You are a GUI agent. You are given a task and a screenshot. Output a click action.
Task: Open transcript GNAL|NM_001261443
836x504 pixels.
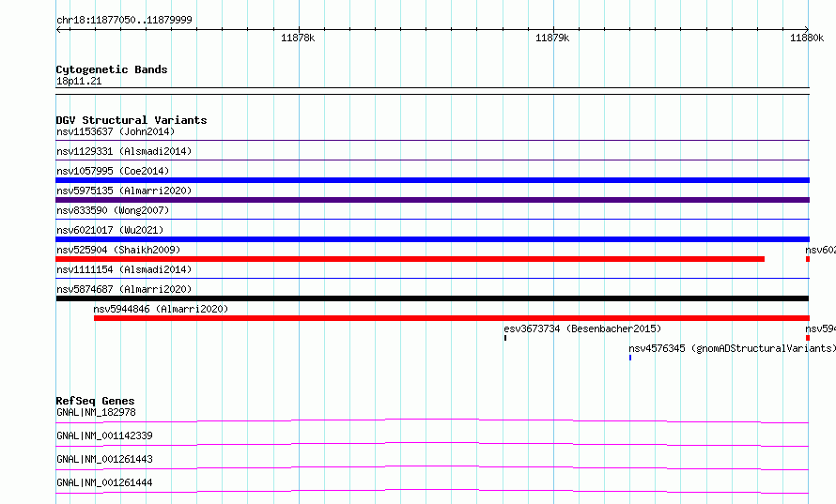point(104,459)
